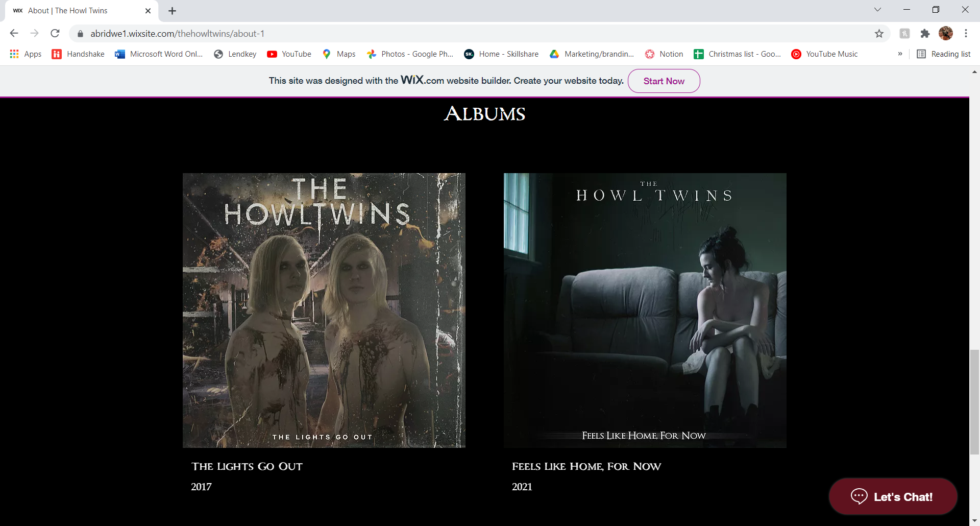Click the vertical scrollbar thumb
The image size is (980, 526).
pos(974,402)
